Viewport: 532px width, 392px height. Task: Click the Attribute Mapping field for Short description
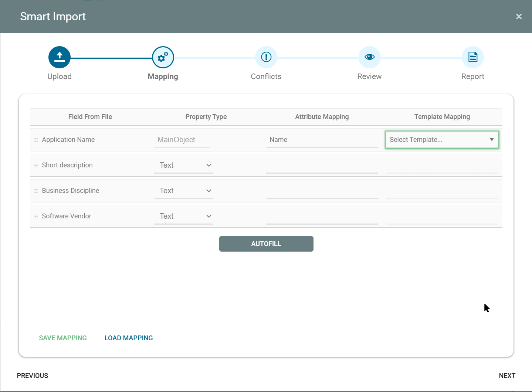[x=322, y=166]
